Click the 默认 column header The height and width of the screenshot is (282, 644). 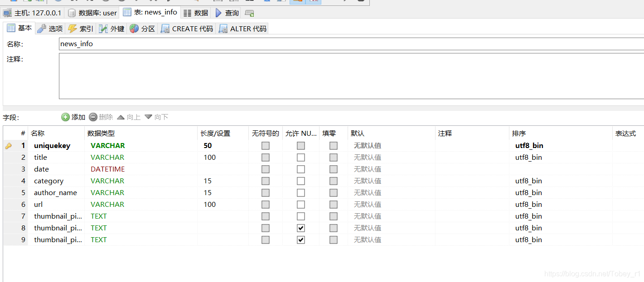coord(392,134)
